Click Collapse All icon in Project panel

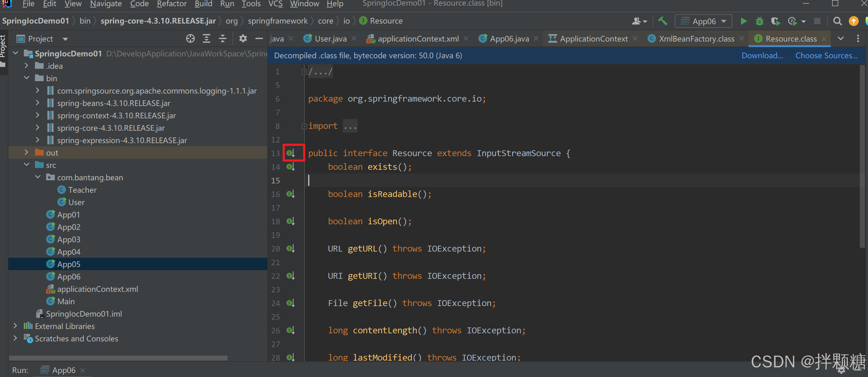223,39
